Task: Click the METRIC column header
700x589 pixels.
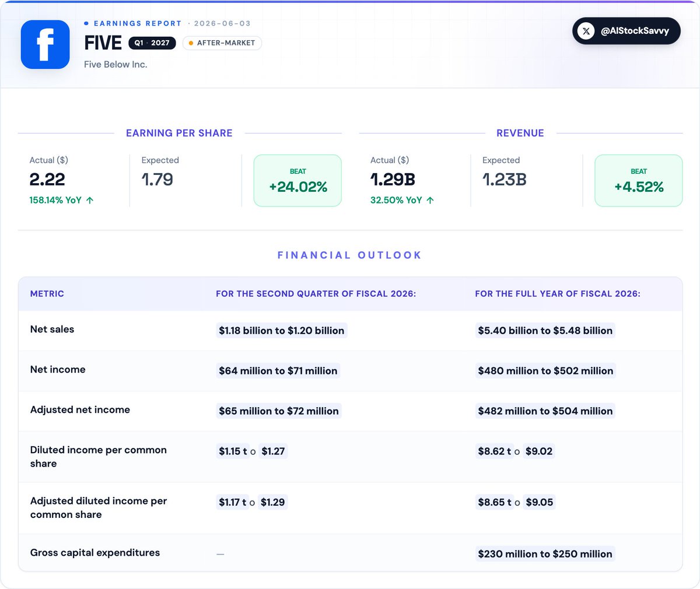Action: point(47,294)
